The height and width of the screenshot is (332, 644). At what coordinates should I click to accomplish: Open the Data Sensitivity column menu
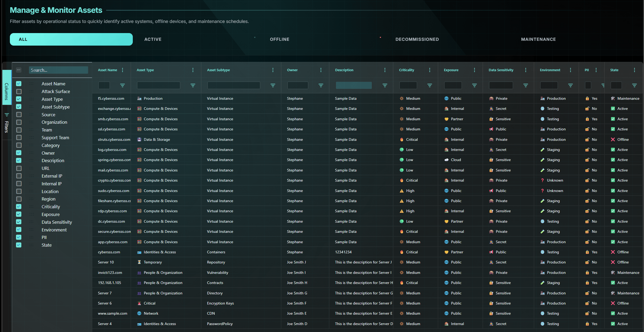pos(526,70)
